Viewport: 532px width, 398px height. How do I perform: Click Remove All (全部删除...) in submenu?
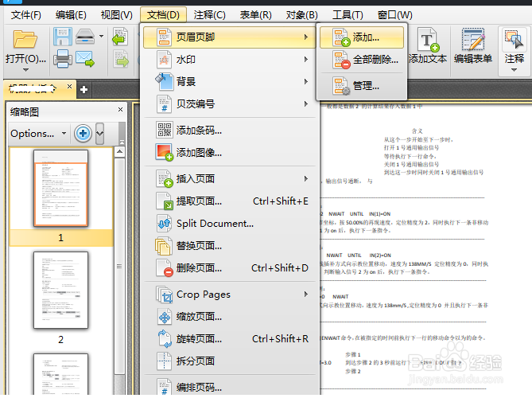click(362, 60)
